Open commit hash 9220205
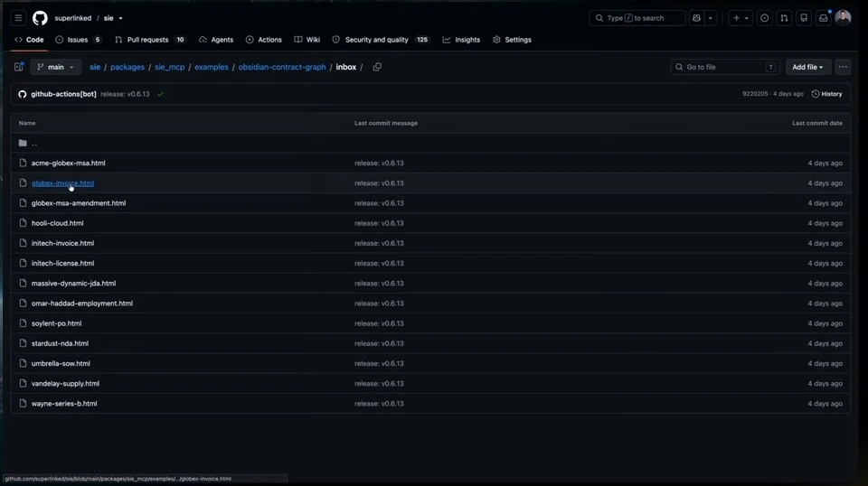 click(x=755, y=94)
